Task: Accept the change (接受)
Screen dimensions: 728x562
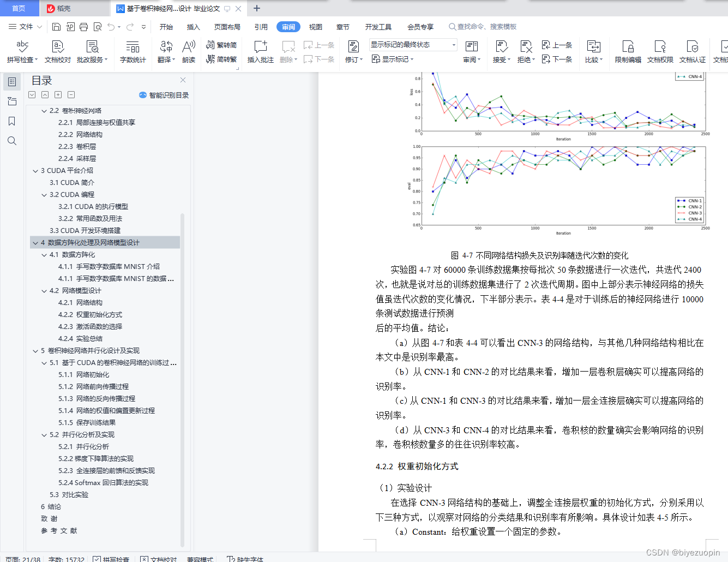Action: (x=501, y=52)
